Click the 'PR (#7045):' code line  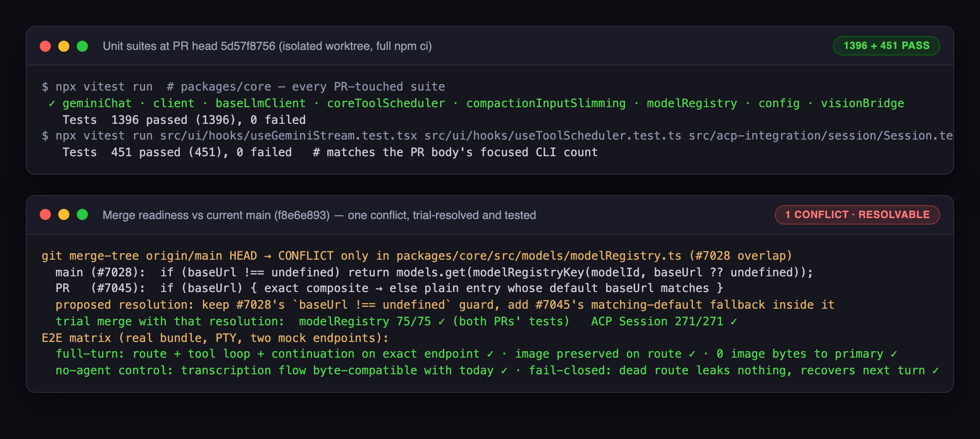(389, 288)
